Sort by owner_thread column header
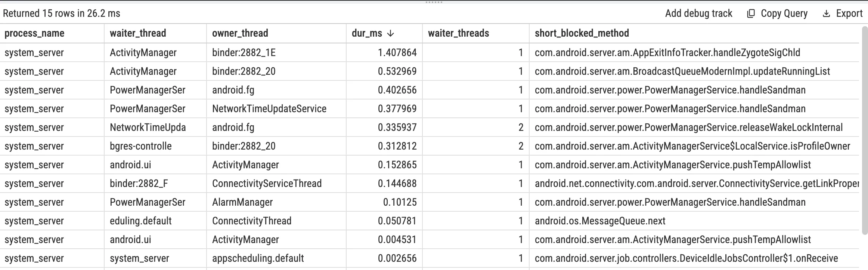This screenshot has width=868, height=270. pos(240,33)
